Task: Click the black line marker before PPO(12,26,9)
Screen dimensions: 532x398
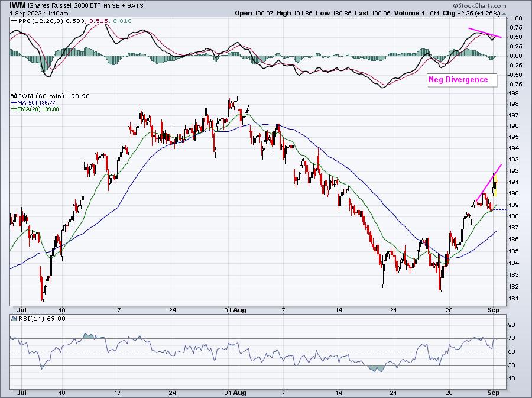Action: 13,21
